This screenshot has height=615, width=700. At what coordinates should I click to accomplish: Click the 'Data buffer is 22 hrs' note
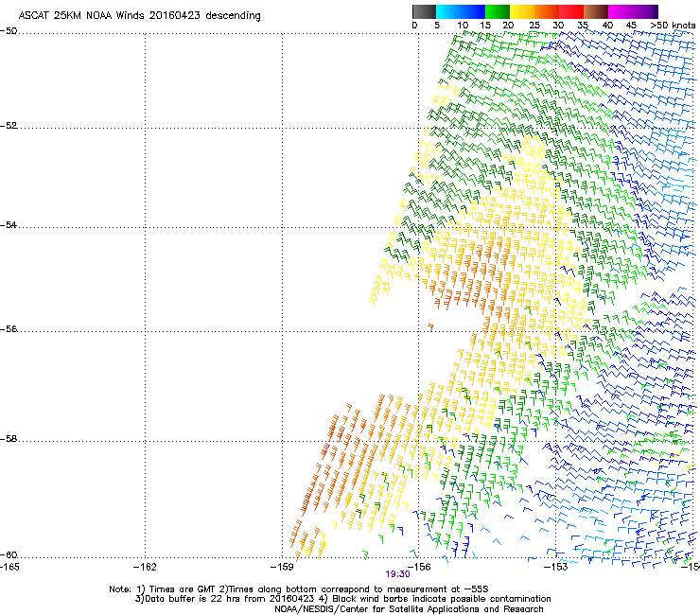(x=342, y=599)
